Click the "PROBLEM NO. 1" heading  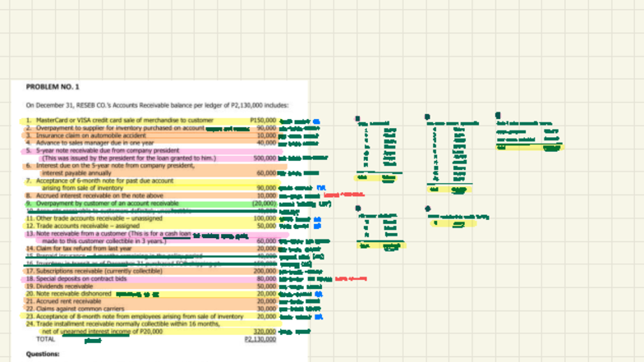[x=53, y=86]
